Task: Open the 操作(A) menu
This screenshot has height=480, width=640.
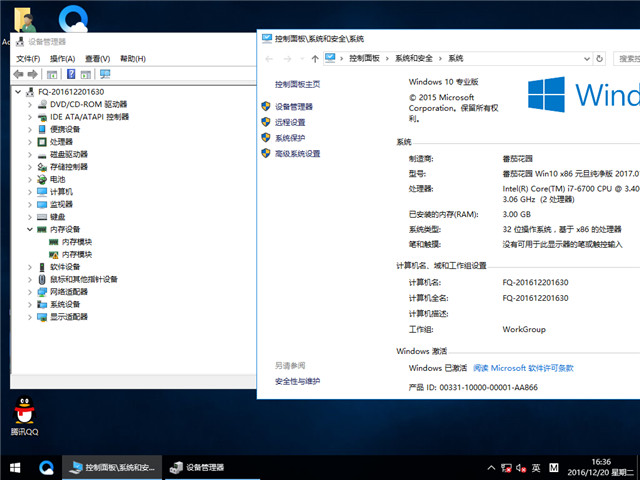Action: [62, 59]
